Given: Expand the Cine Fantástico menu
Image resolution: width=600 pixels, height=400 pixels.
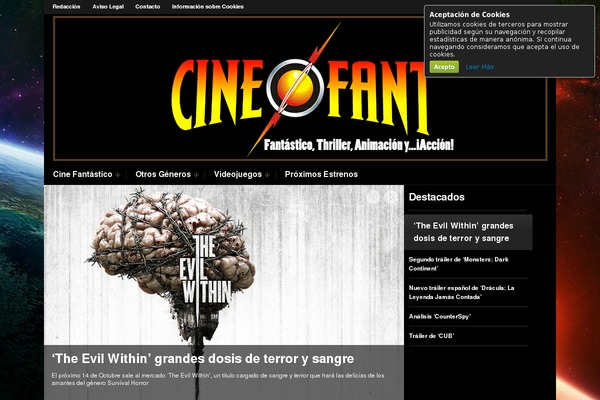Looking at the screenshot, I should click(86, 174).
